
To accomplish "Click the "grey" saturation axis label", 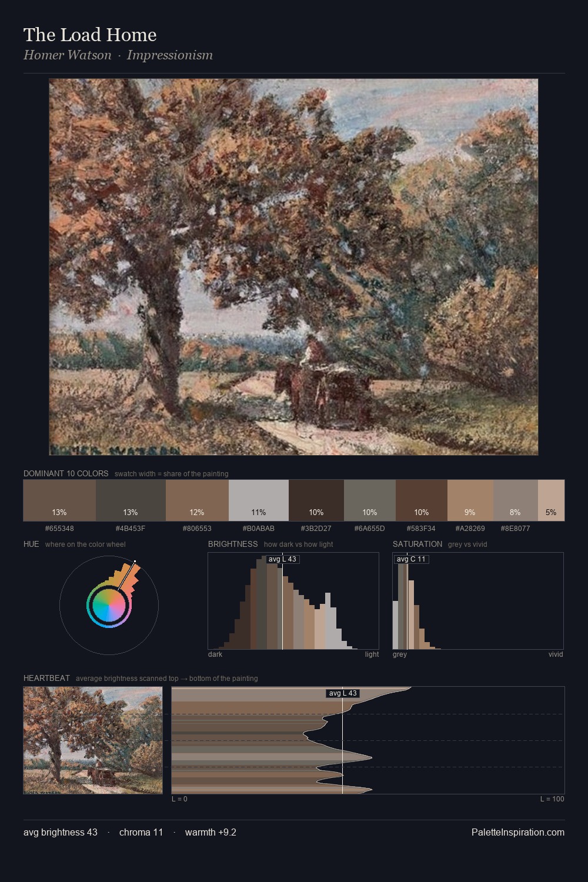I will [400, 654].
